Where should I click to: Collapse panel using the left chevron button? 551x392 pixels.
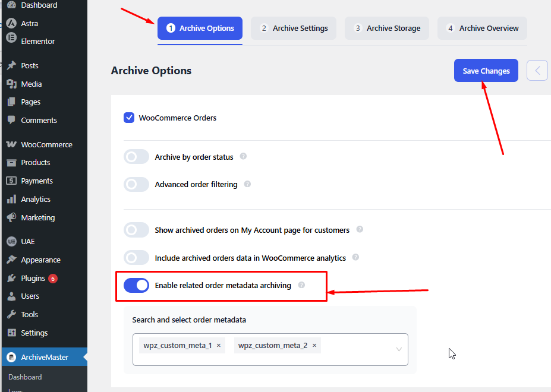point(537,71)
